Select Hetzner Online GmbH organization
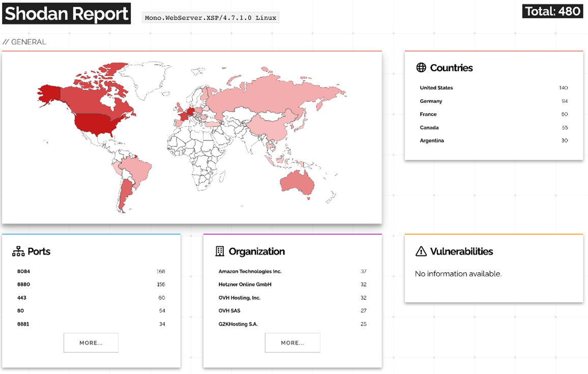 (x=245, y=284)
